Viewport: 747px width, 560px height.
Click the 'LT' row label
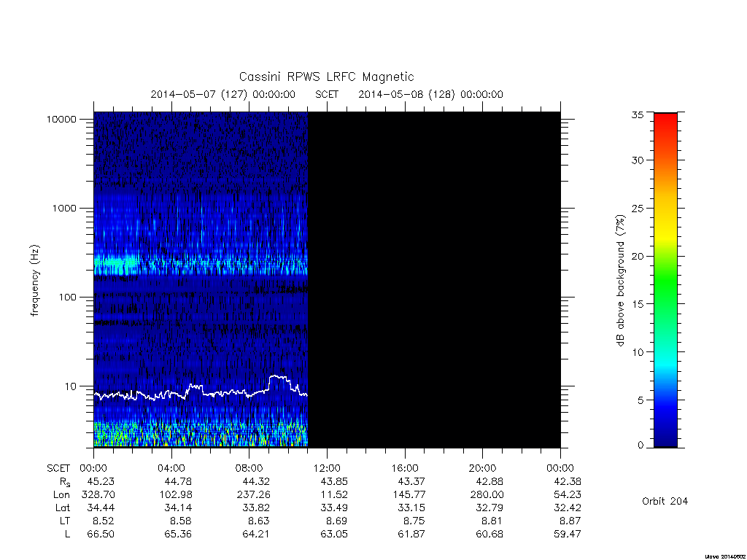coord(65,521)
